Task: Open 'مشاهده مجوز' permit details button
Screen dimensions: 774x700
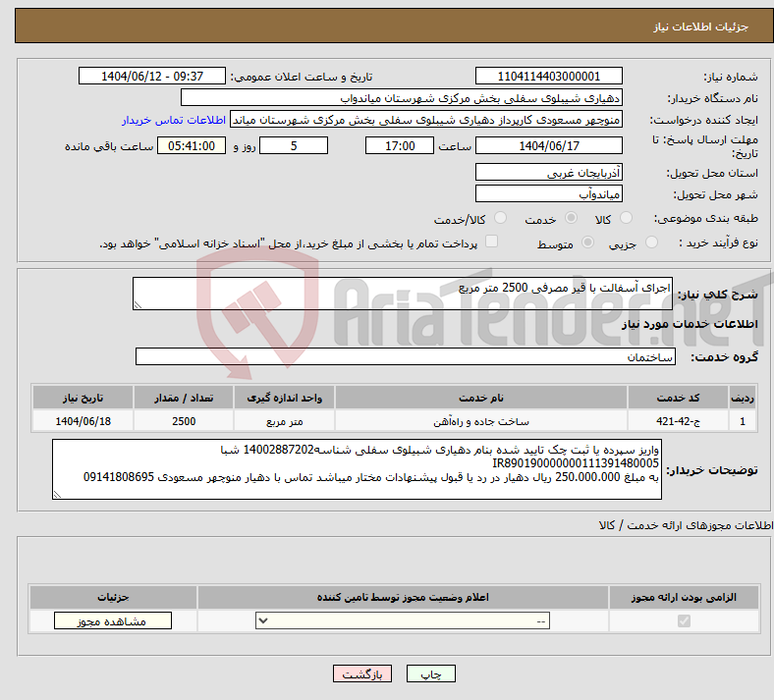Action: [112, 620]
